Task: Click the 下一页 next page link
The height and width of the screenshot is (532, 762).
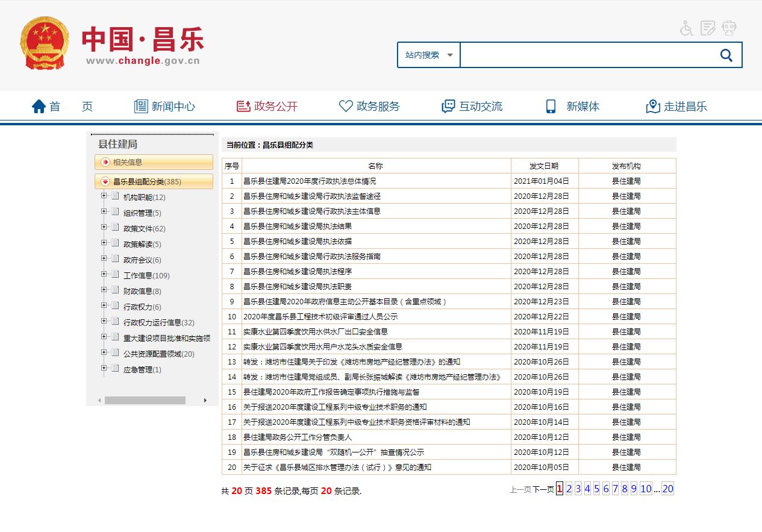Action: coord(543,490)
